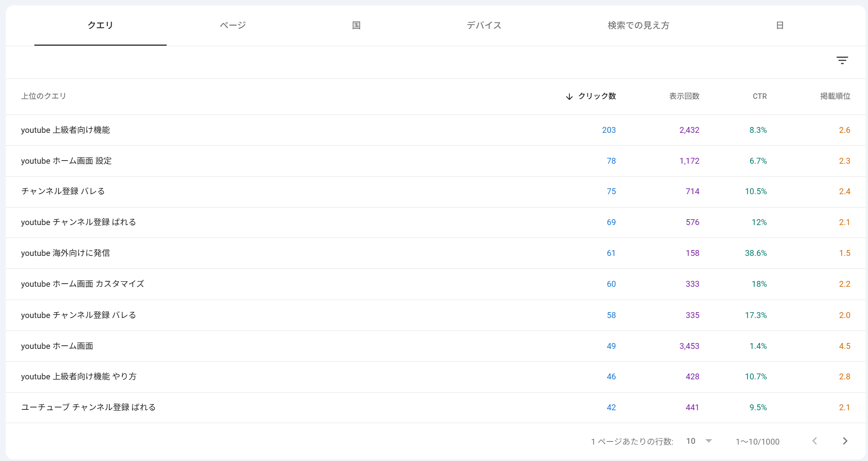This screenshot has height=461, width=868.
Task: Click the 1〜10/1000 pagination range text
Action: tap(758, 442)
